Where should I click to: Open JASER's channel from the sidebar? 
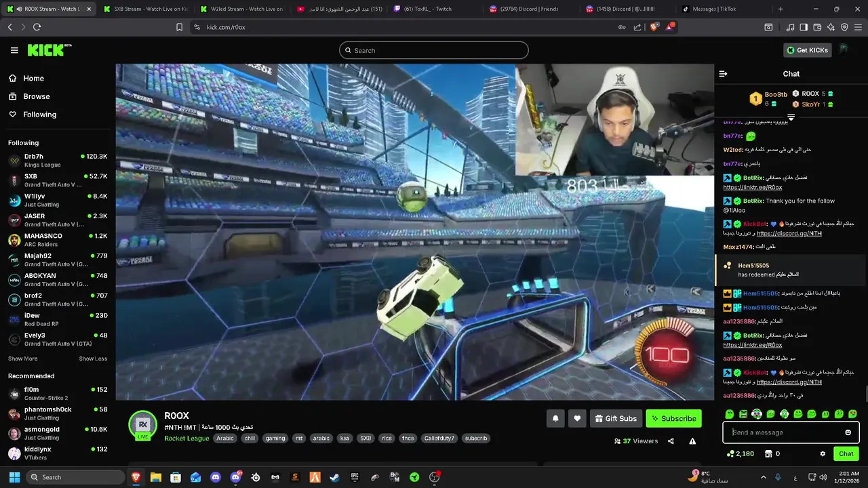[58, 220]
